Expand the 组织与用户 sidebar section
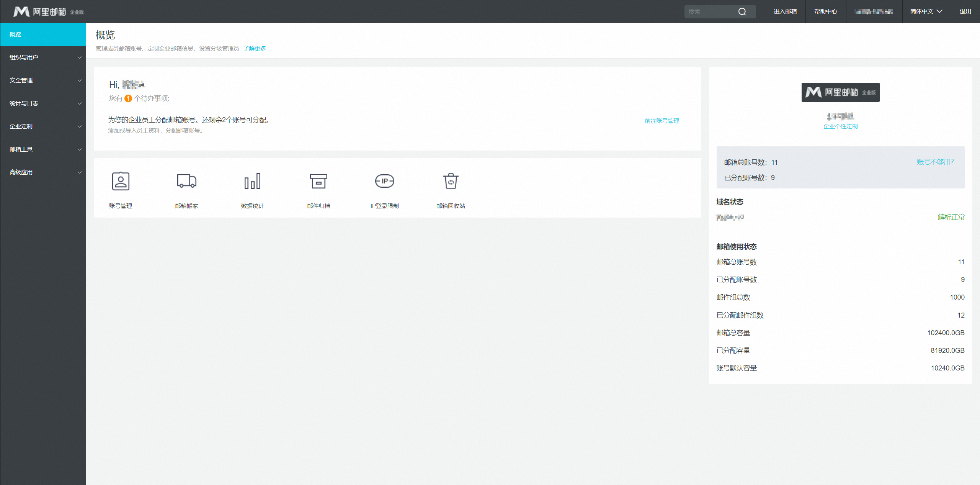The image size is (980, 485). [x=43, y=57]
